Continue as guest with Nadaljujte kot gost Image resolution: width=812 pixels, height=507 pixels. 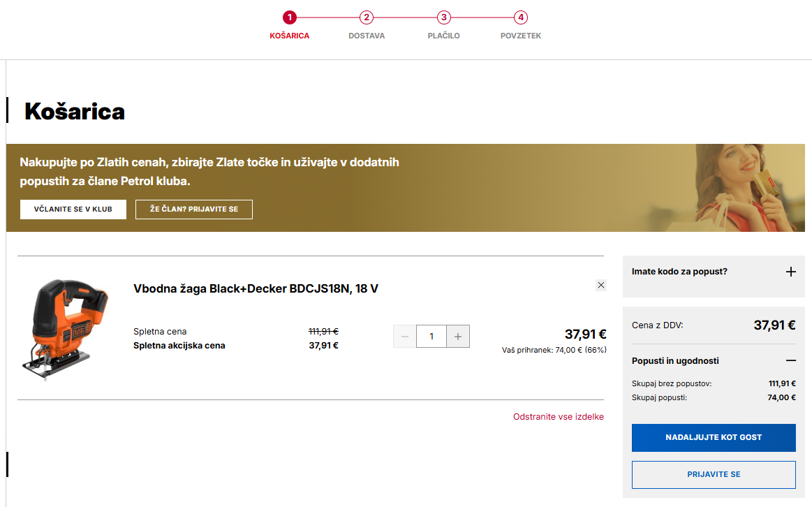tap(714, 437)
